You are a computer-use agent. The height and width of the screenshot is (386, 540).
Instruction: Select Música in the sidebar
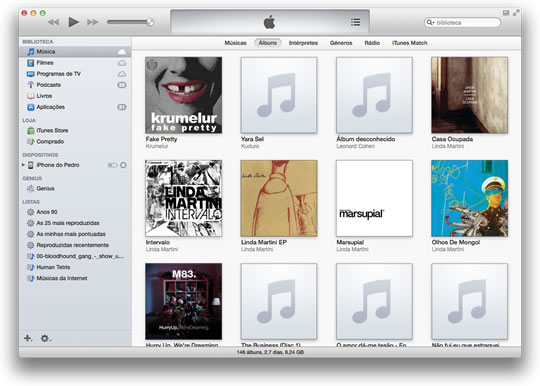click(x=75, y=52)
